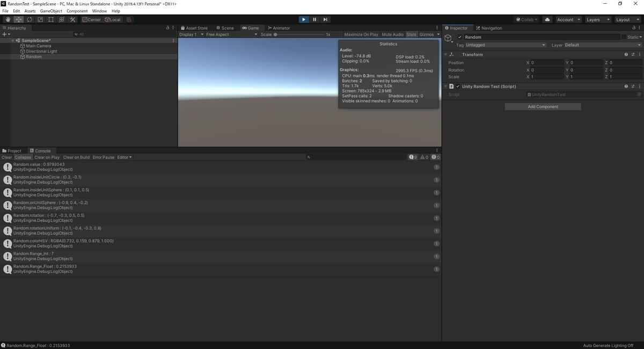Toggle grid snapping icon in toolbar
The image size is (644, 349).
129,20
